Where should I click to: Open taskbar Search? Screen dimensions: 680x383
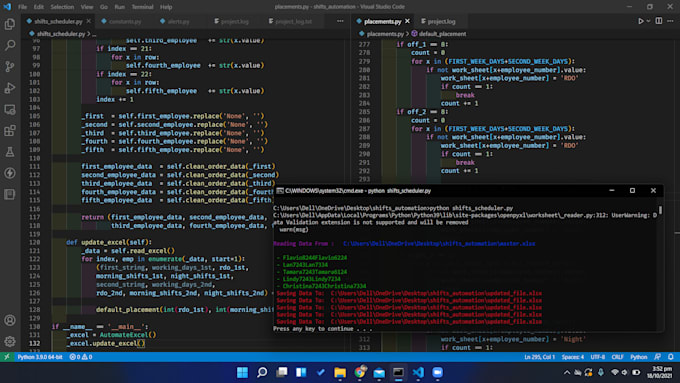[x=262, y=372]
